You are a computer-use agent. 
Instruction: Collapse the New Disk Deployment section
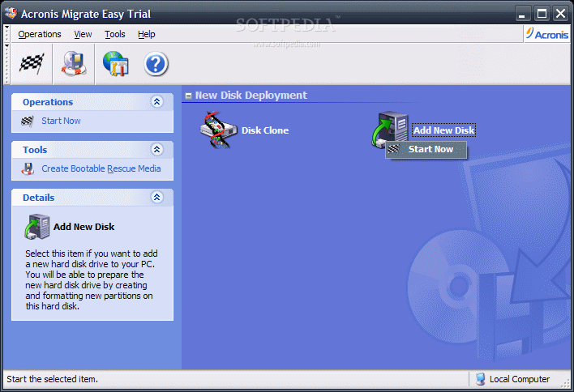(x=189, y=96)
